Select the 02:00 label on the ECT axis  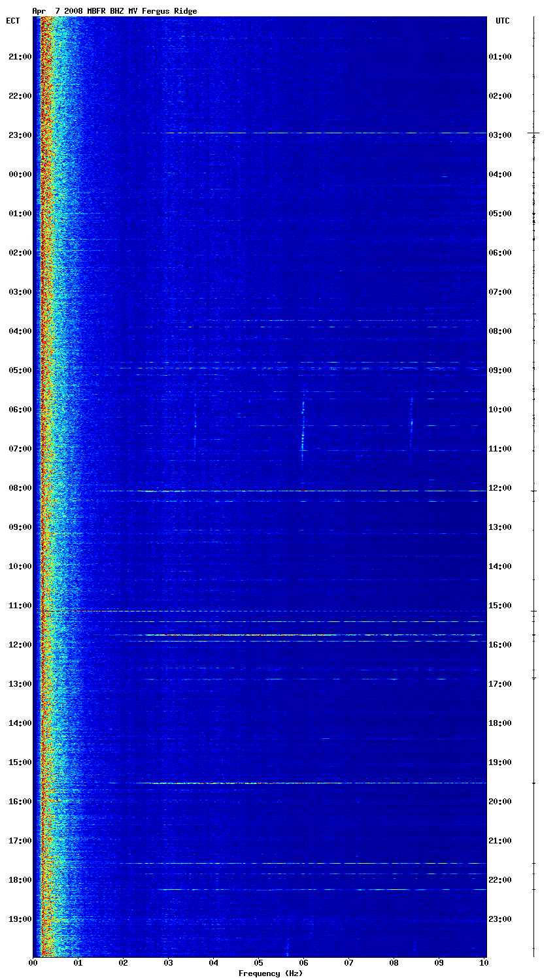(20, 253)
